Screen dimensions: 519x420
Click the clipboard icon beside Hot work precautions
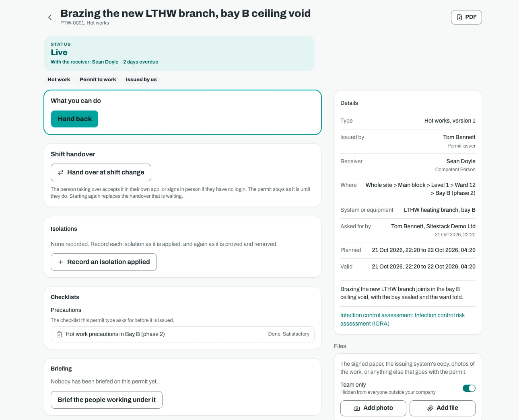pyautogui.click(x=59, y=334)
